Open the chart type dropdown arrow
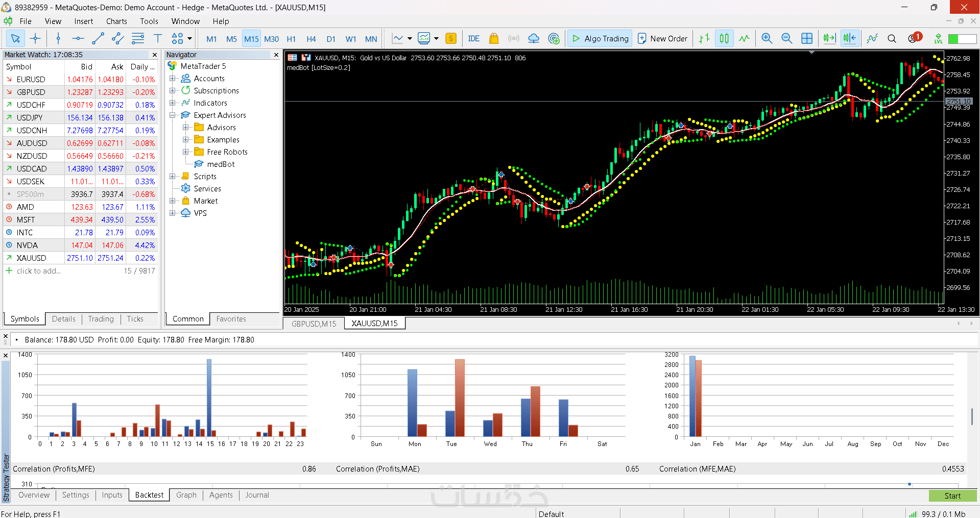The image size is (980, 518). point(410,38)
